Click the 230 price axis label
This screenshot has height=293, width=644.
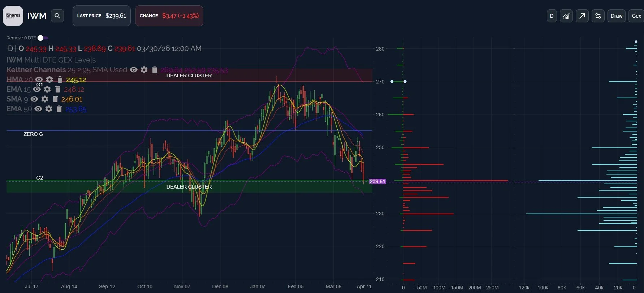click(x=380, y=214)
